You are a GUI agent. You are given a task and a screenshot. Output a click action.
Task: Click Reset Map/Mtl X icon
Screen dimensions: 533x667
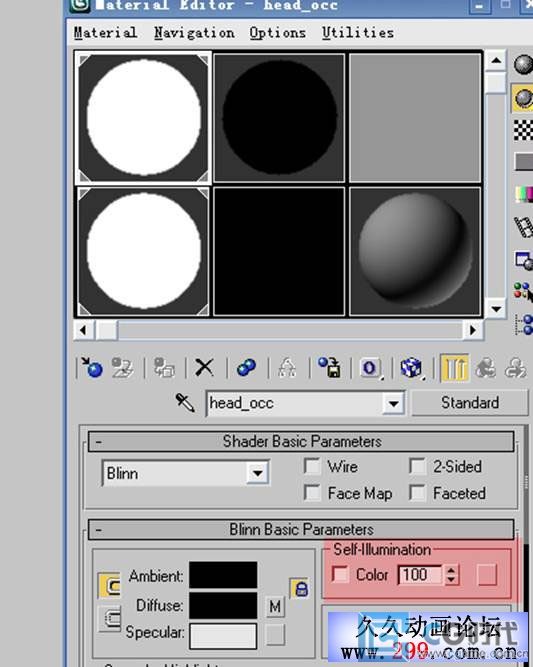point(205,368)
